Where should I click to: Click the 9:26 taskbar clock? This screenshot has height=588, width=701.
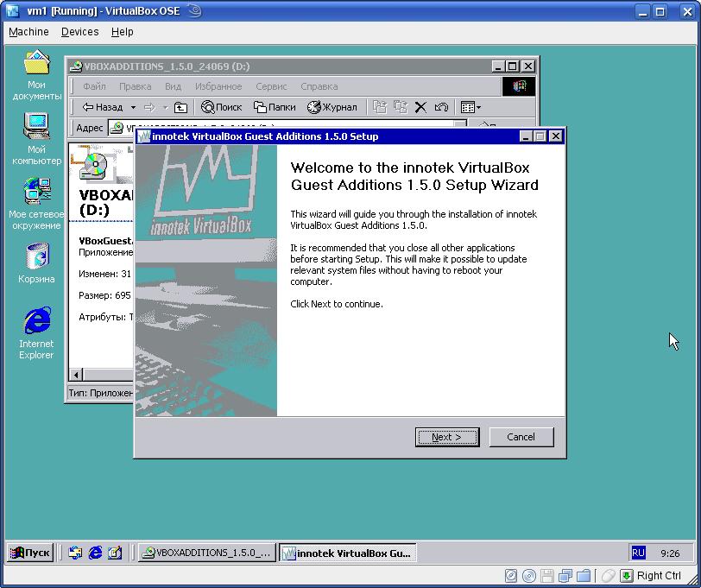(x=670, y=553)
